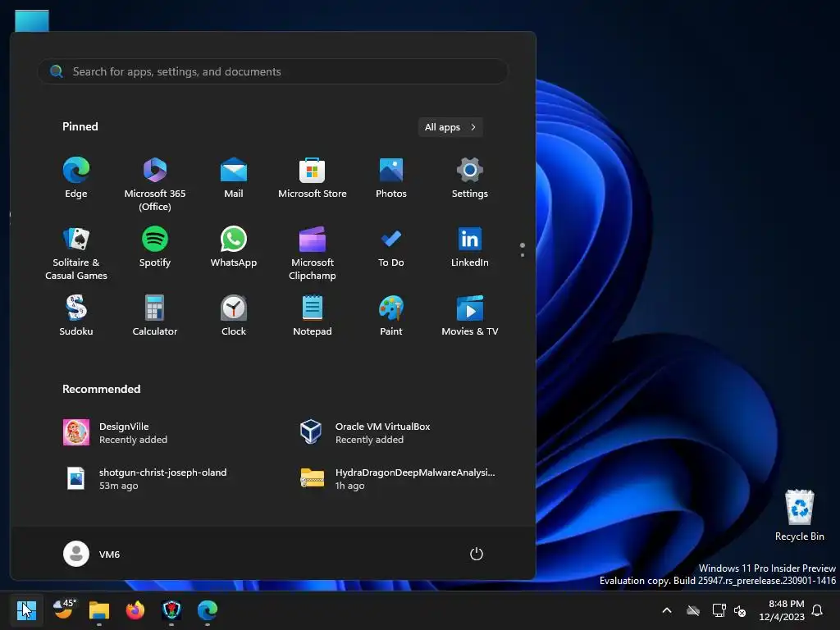This screenshot has width=840, height=630.
Task: Open the Paint app
Action: pos(391,316)
